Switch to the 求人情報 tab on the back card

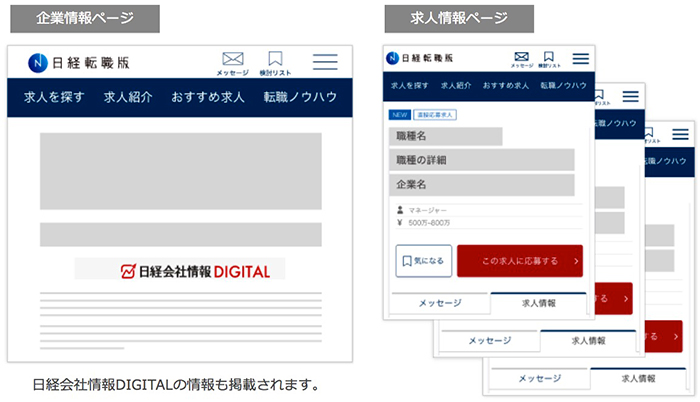tap(638, 379)
